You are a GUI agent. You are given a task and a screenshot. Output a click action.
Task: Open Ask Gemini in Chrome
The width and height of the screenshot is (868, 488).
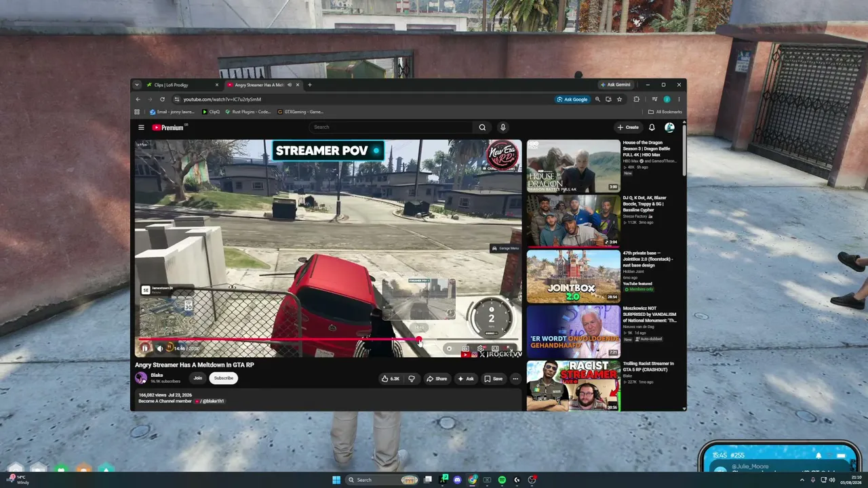coord(615,85)
